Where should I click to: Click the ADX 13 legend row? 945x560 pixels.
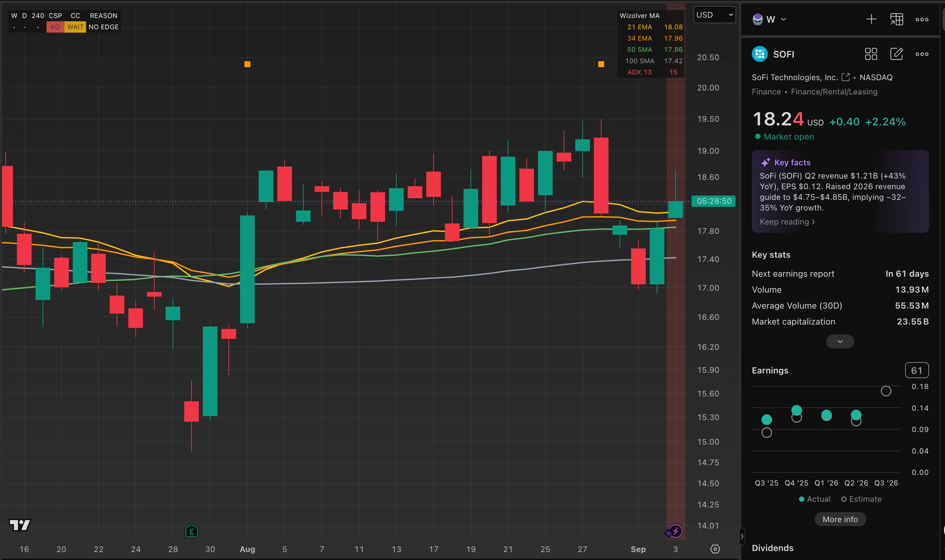[652, 72]
